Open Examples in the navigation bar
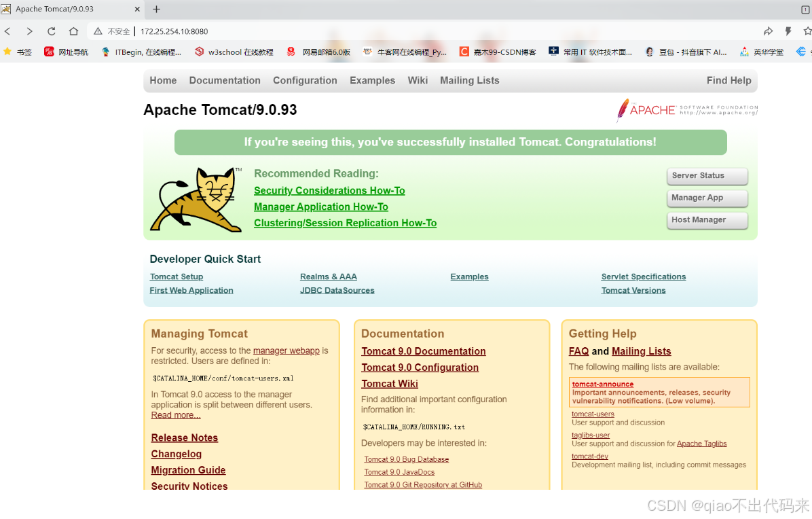This screenshot has width=812, height=519. point(372,81)
